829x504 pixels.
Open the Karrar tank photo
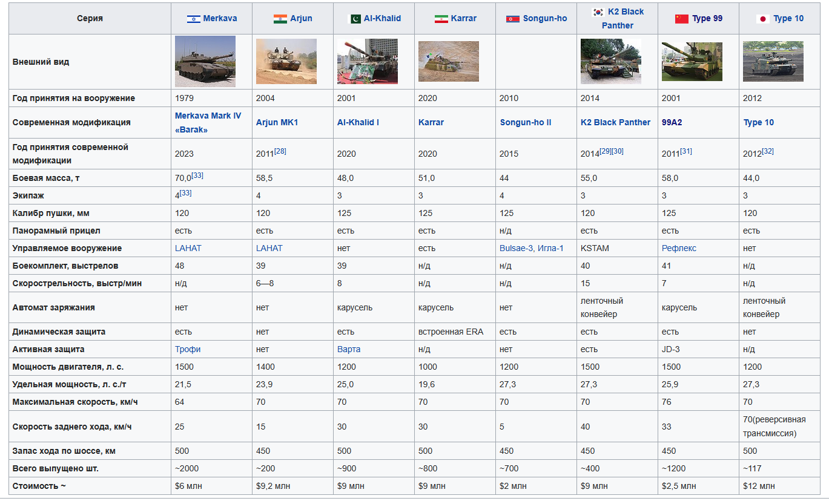pyautogui.click(x=449, y=61)
